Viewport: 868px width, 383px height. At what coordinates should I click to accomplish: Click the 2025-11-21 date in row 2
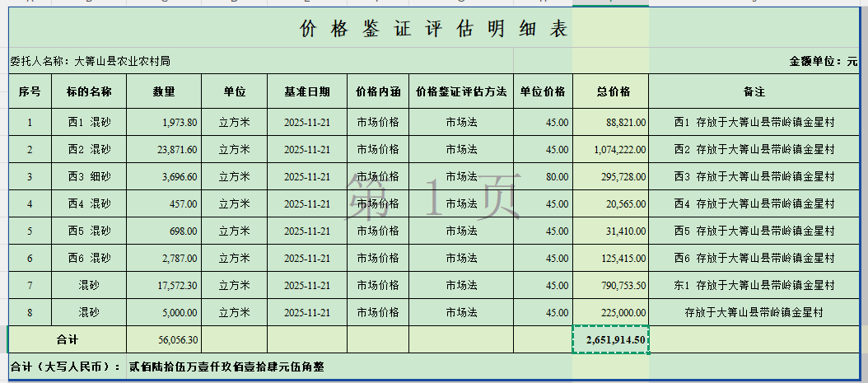(307, 149)
